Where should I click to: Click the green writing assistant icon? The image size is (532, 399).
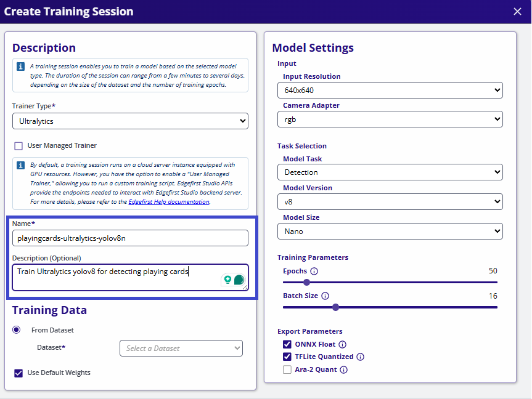[x=239, y=280]
